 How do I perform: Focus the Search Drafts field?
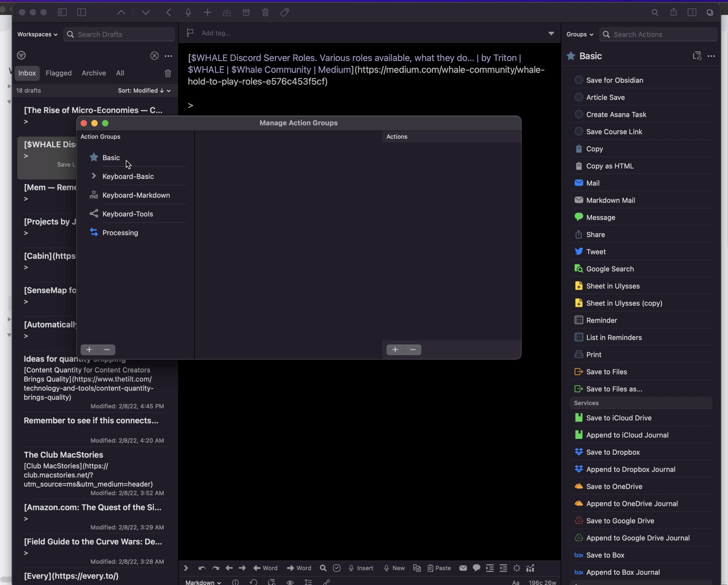tap(119, 35)
